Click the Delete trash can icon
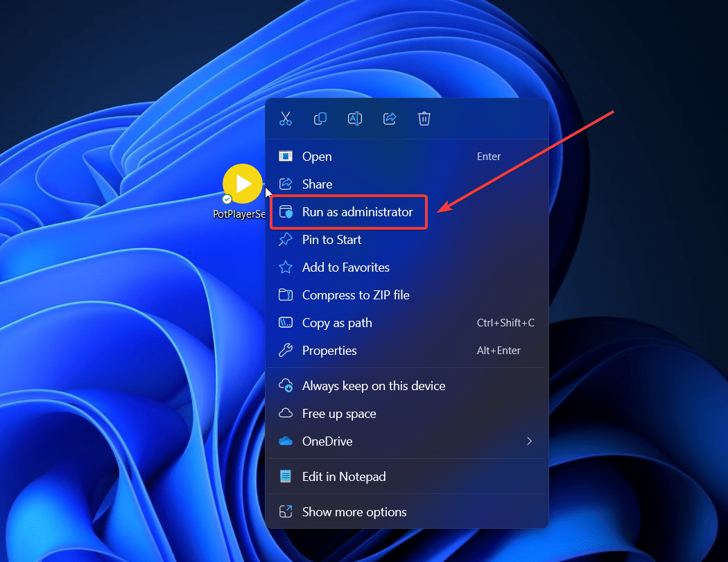 [x=424, y=118]
